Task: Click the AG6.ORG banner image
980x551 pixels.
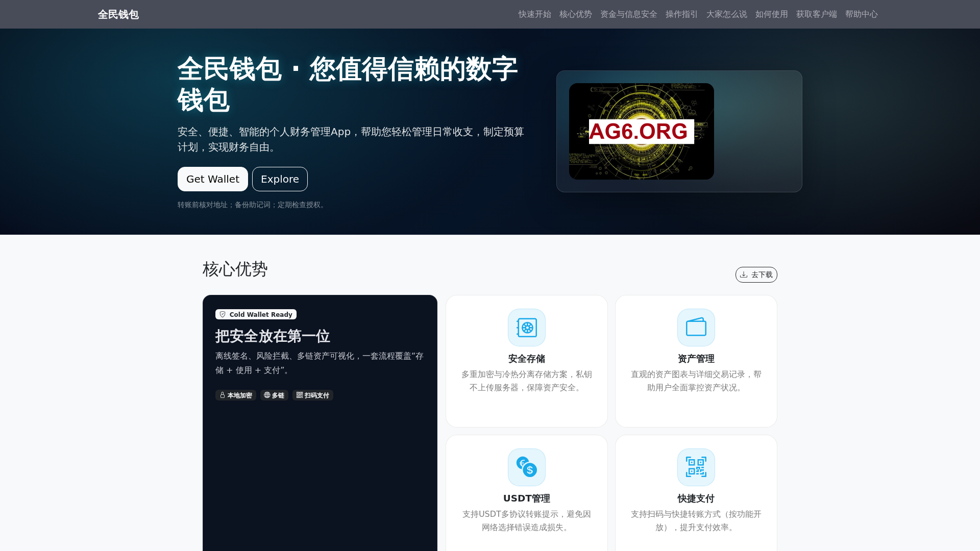Action: (x=642, y=131)
